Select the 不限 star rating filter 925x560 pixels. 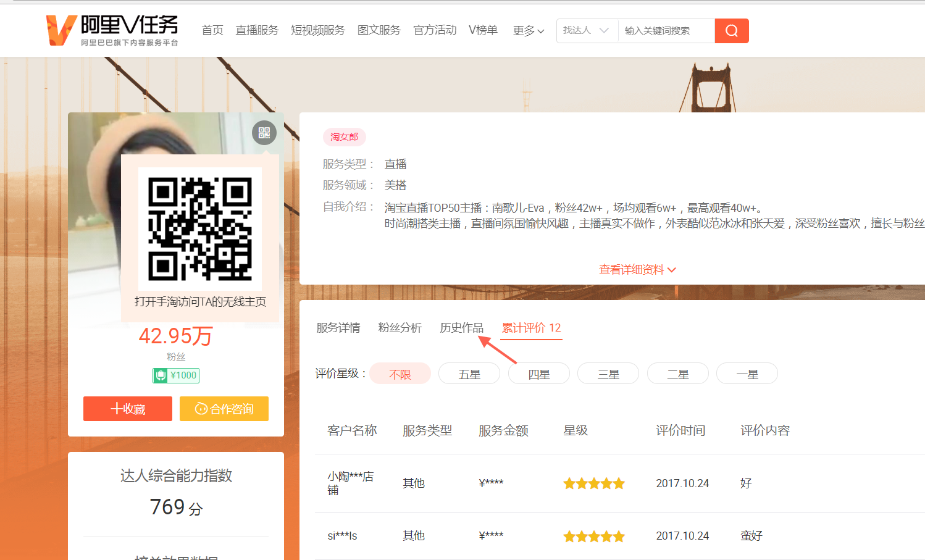400,374
